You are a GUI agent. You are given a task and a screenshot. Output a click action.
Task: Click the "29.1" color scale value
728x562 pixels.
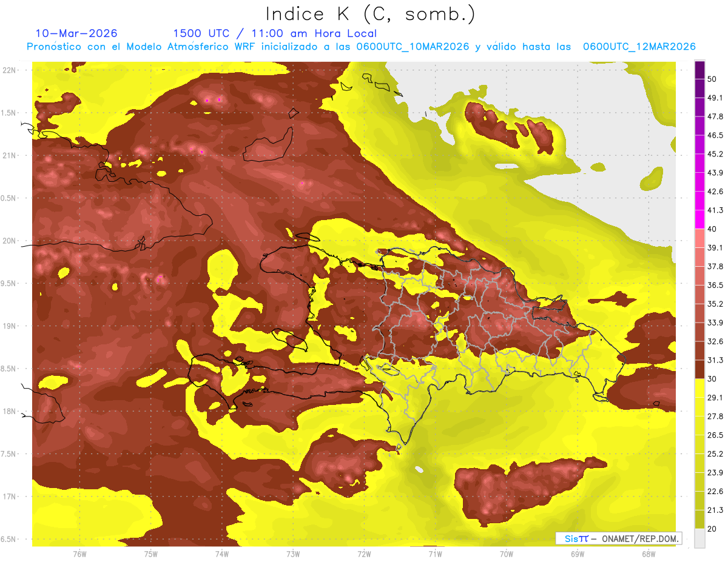[x=715, y=397]
